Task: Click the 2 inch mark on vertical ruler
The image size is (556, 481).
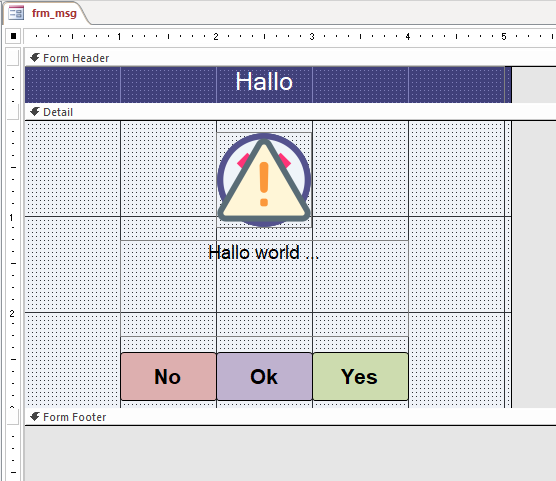Action: point(12,314)
